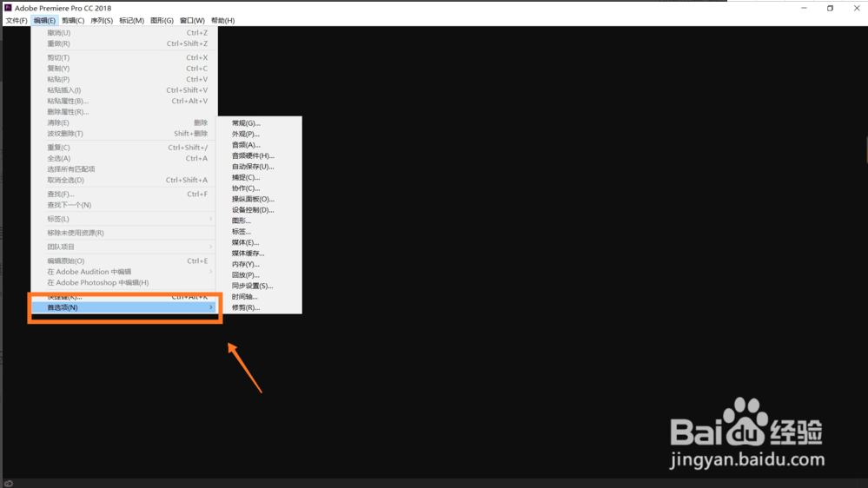868x488 pixels.
Task: Choose 查找(F)... menu entry
Action: [x=124, y=195]
